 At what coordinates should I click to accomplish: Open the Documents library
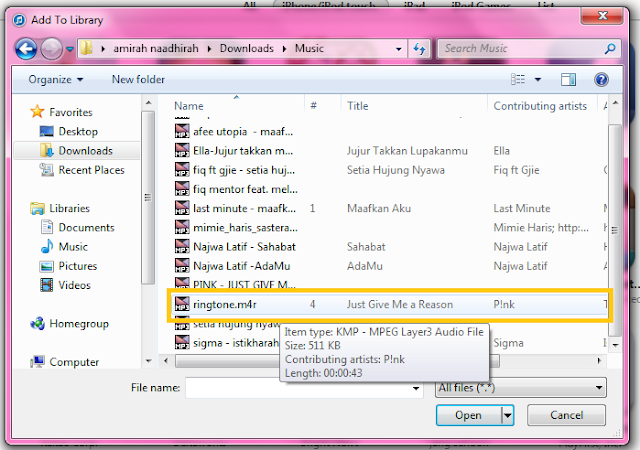(x=87, y=227)
